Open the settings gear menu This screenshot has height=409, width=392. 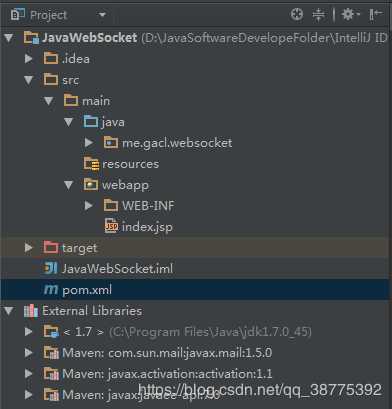click(350, 14)
